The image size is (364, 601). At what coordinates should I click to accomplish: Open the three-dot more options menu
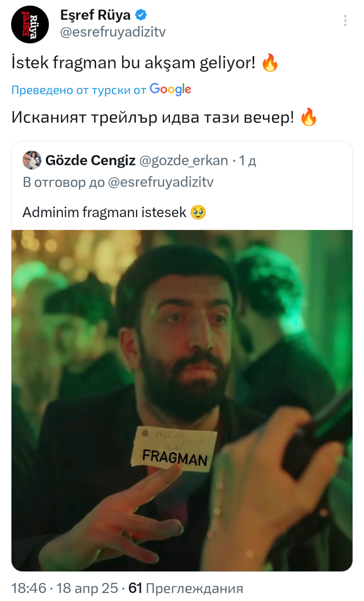click(345, 21)
